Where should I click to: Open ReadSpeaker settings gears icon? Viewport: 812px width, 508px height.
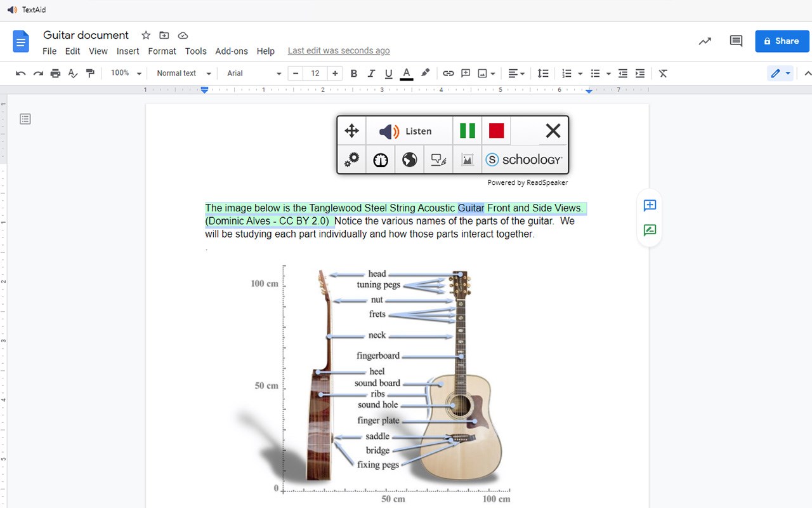(x=351, y=159)
